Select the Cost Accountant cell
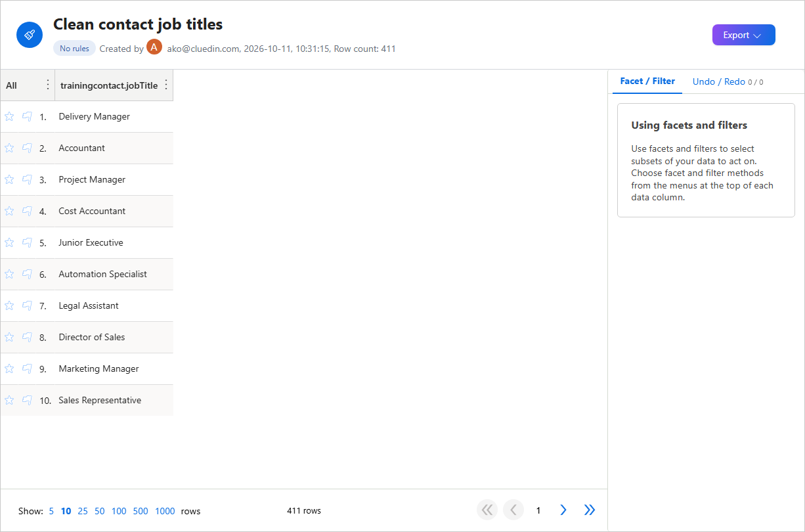Image resolution: width=805 pixels, height=532 pixels. point(114,211)
